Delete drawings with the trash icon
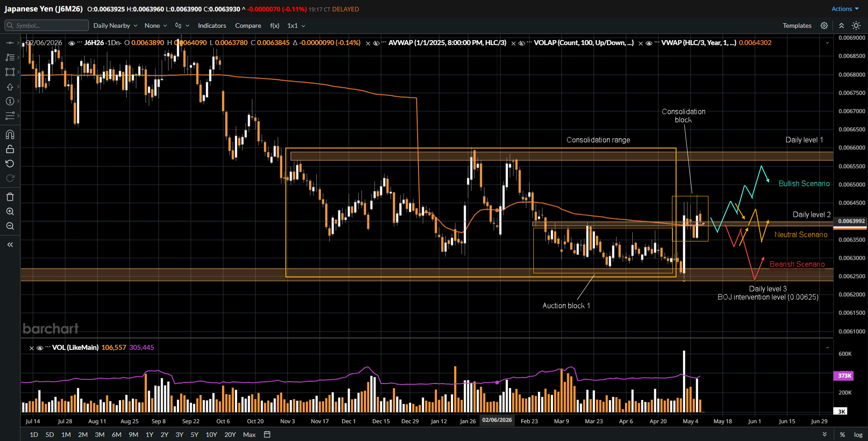The height and width of the screenshot is (441, 868). [10, 197]
